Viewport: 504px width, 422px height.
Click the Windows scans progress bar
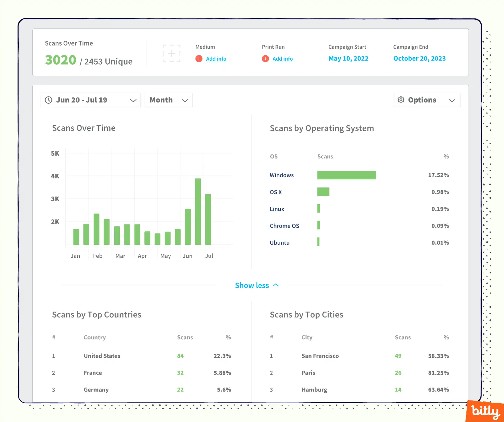tap(346, 175)
